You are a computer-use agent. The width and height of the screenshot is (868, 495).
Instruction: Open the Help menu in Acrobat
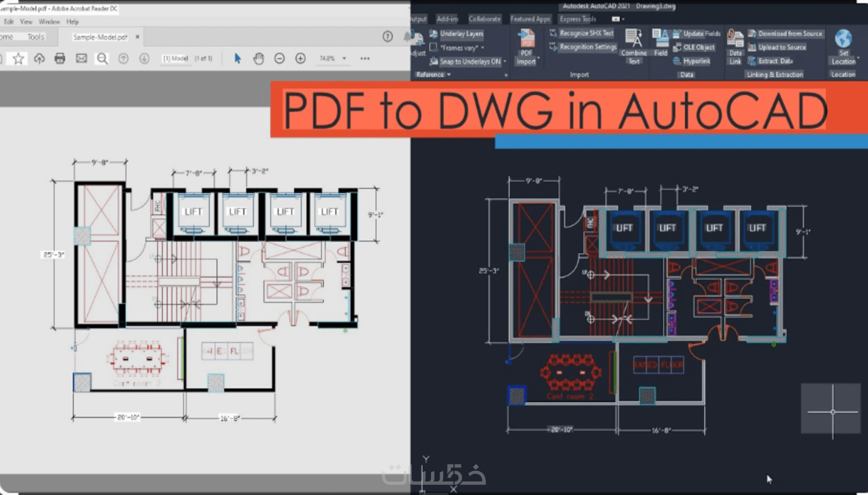pyautogui.click(x=73, y=22)
